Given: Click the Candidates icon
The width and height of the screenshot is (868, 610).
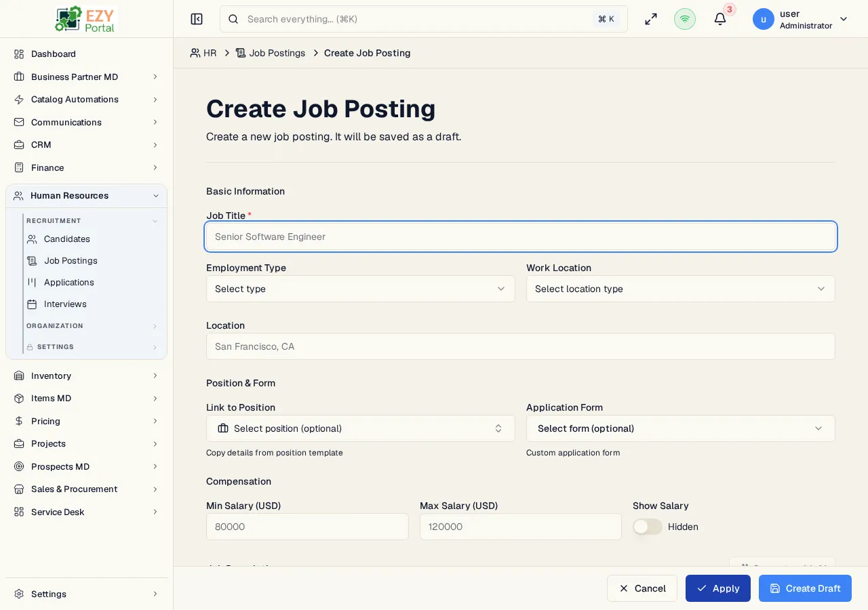Looking at the screenshot, I should point(32,239).
